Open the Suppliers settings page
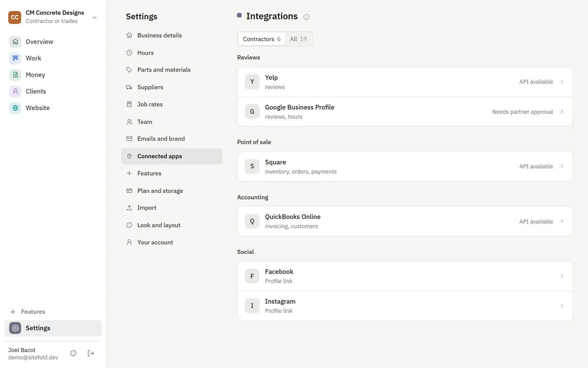The width and height of the screenshot is (588, 368). pos(171,87)
